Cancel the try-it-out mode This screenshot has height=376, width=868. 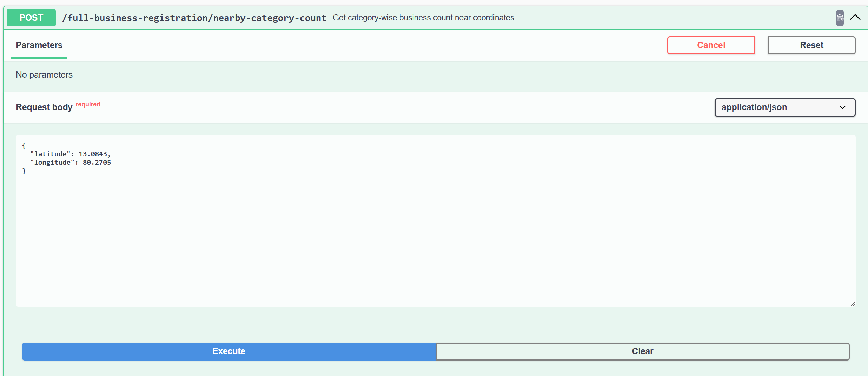click(x=711, y=45)
